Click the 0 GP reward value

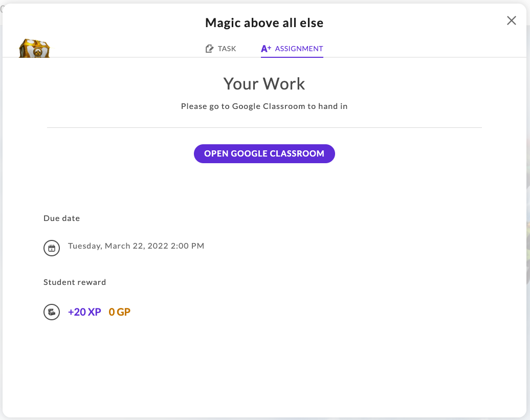tap(119, 312)
